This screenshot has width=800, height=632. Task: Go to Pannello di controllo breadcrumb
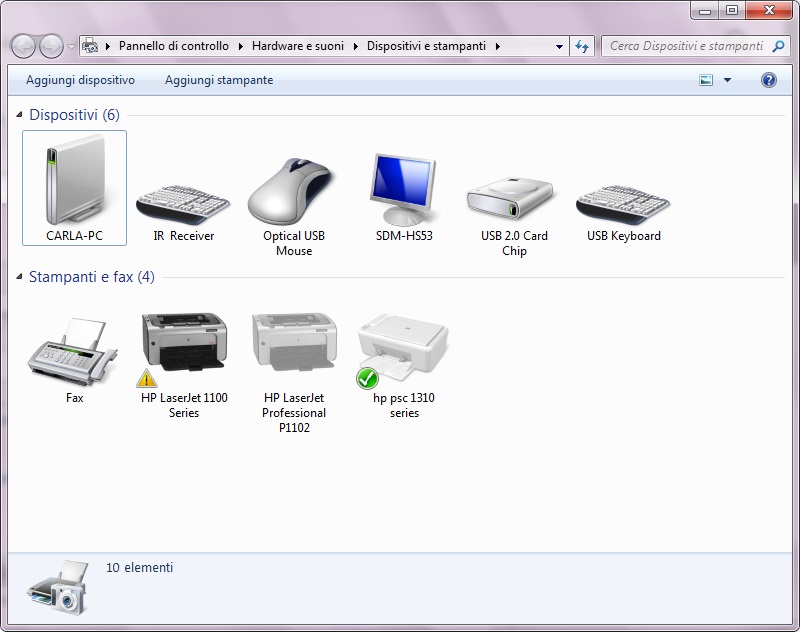click(x=174, y=46)
